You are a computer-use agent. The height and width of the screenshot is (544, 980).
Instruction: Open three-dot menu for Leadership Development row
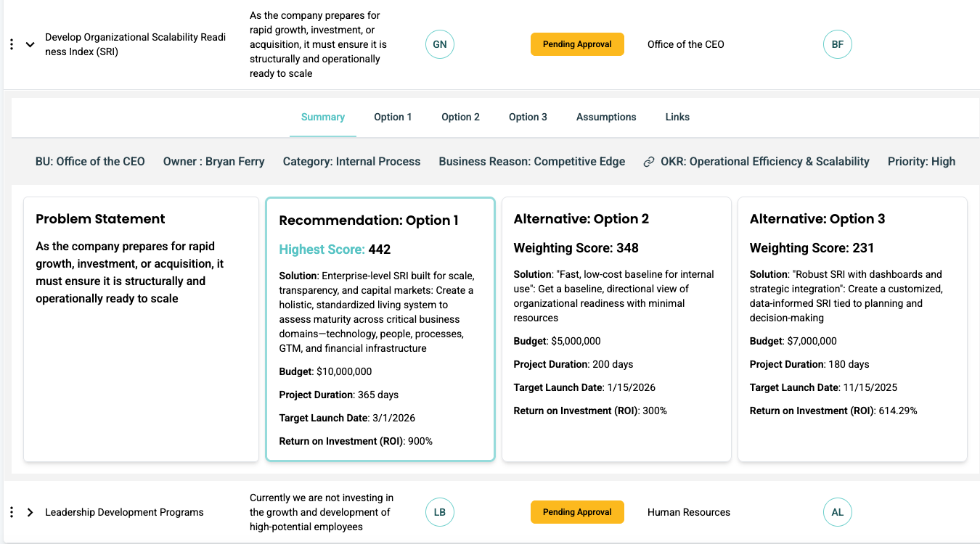(12, 512)
